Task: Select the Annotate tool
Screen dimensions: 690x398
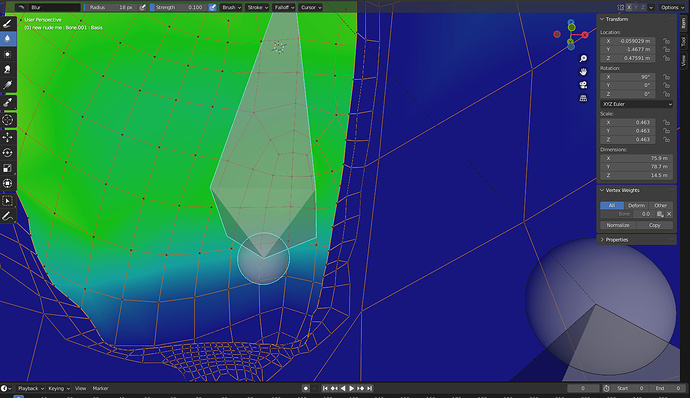Action: click(7, 216)
